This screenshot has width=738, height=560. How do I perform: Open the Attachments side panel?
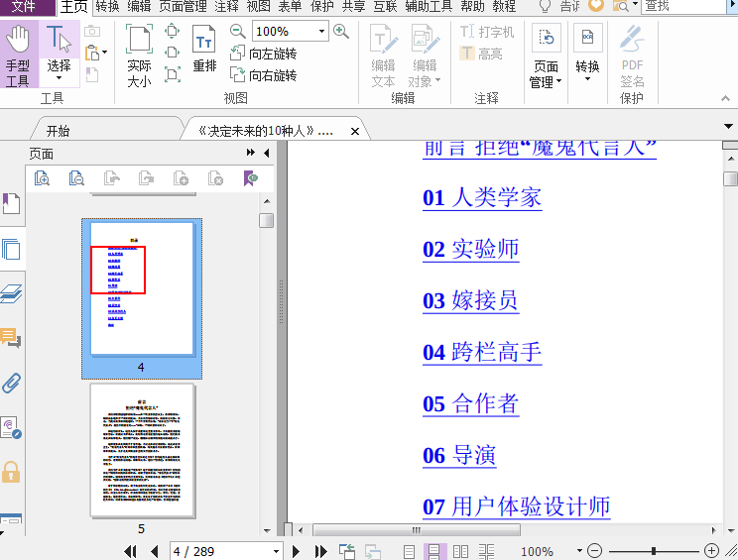point(11,384)
